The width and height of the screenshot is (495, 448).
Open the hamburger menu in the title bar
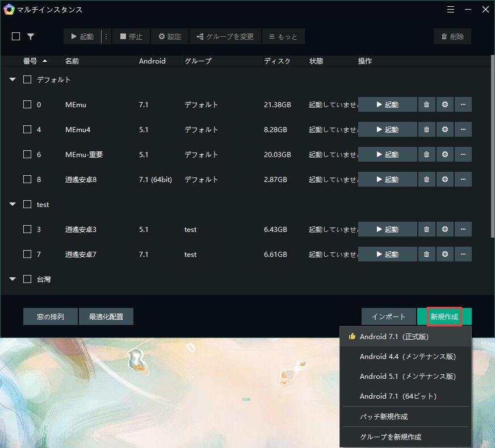451,9
